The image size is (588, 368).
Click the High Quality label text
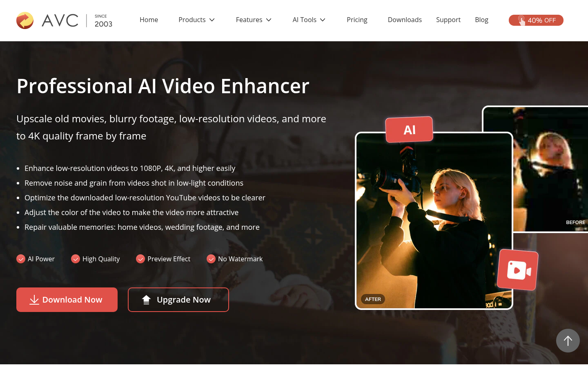[101, 259]
